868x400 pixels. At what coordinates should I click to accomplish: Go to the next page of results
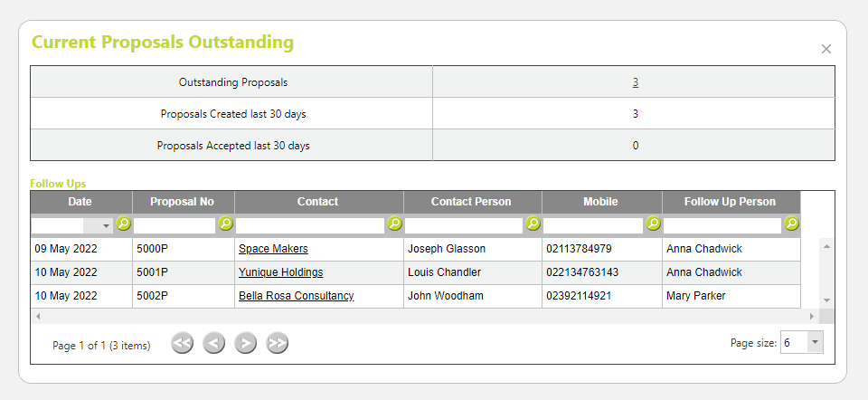click(245, 344)
